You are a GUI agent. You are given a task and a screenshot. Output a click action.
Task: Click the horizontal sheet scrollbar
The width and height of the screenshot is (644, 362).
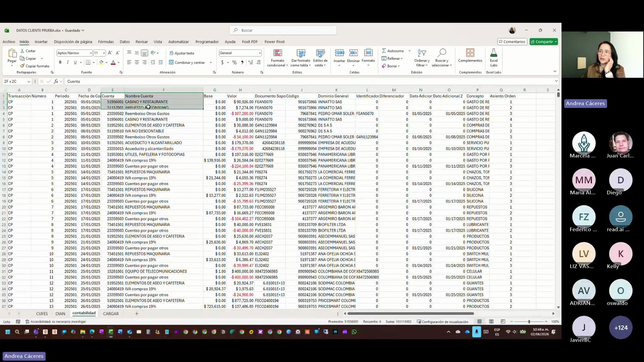[x=411, y=313]
